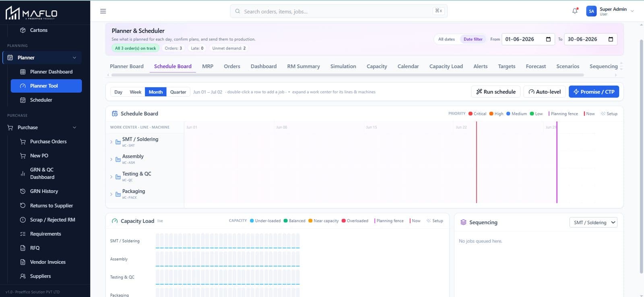Click the Auto-level button

click(545, 92)
